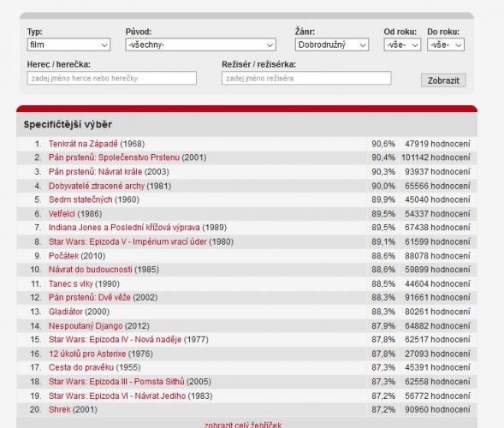
Task: Open Star Wars: Epizoda III - Pomsta Sithů
Action: pyautogui.click(x=116, y=382)
